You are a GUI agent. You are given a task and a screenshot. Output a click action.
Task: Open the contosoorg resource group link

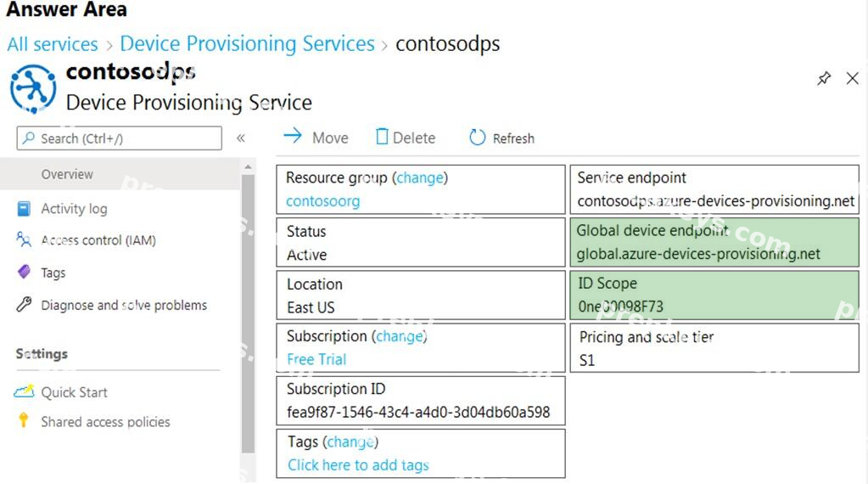click(322, 201)
